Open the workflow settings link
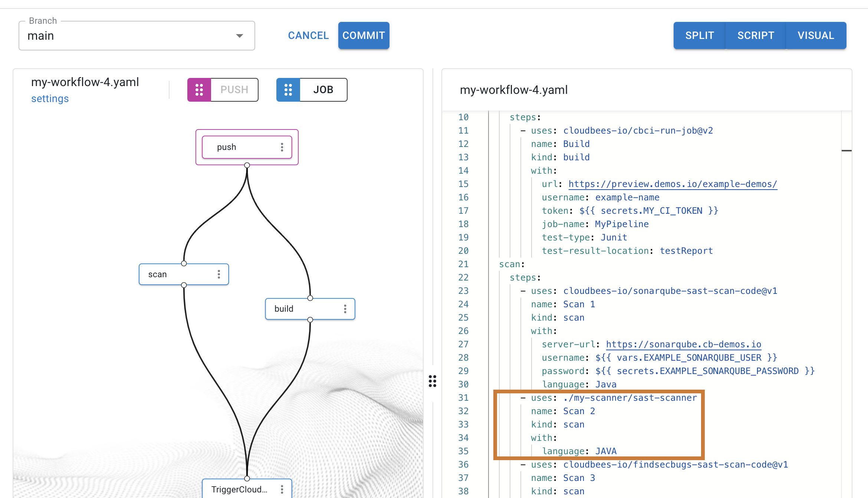Viewport: 868px width, 498px height. pos(50,99)
